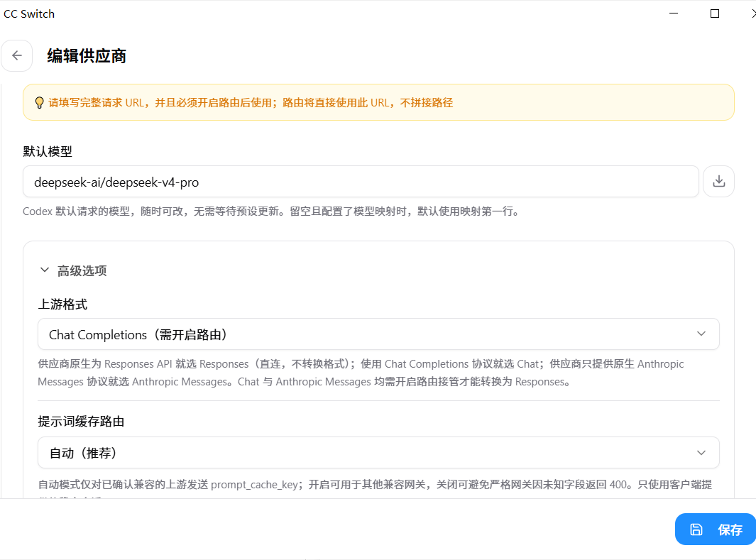Screen dimensions: 756x560
Task: Click the Codex 默认请求的模型 help text
Action: tap(273, 211)
